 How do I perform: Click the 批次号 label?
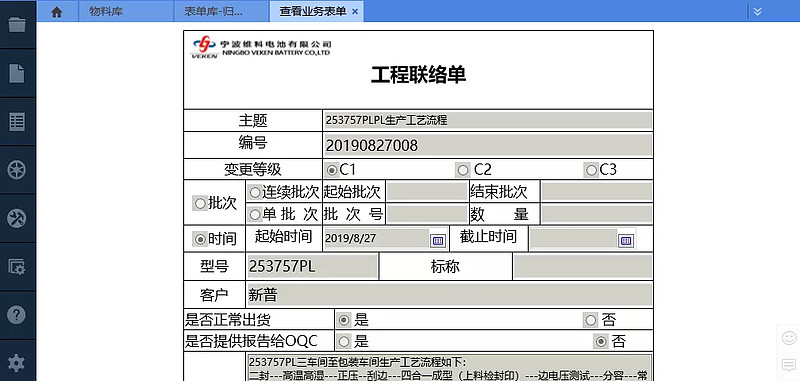pos(353,214)
